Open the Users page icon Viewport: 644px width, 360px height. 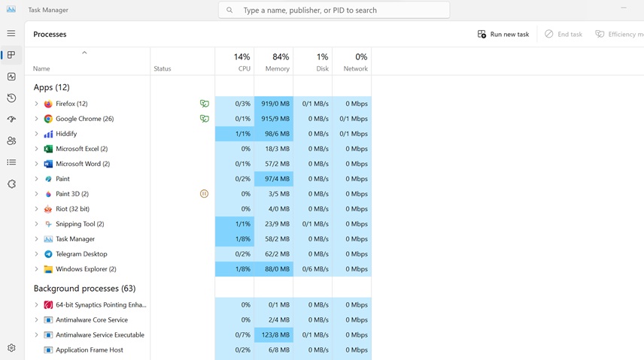pos(11,141)
